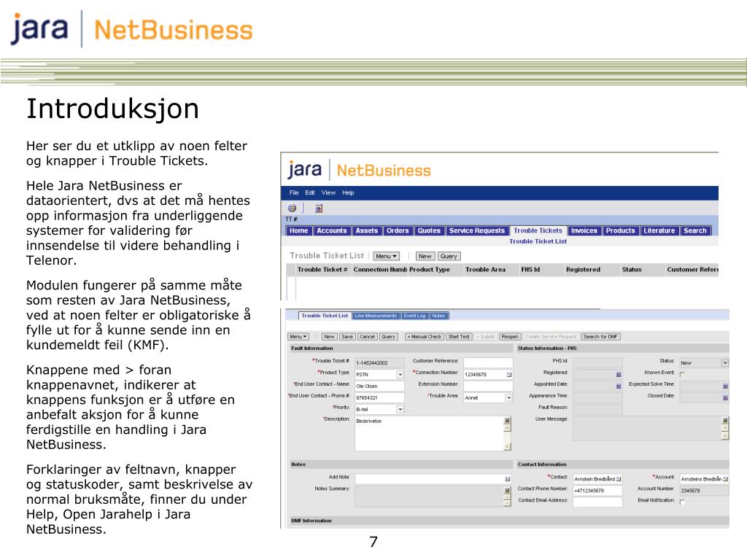Switch to the Service Requests tab
747x560 pixels.
476,230
